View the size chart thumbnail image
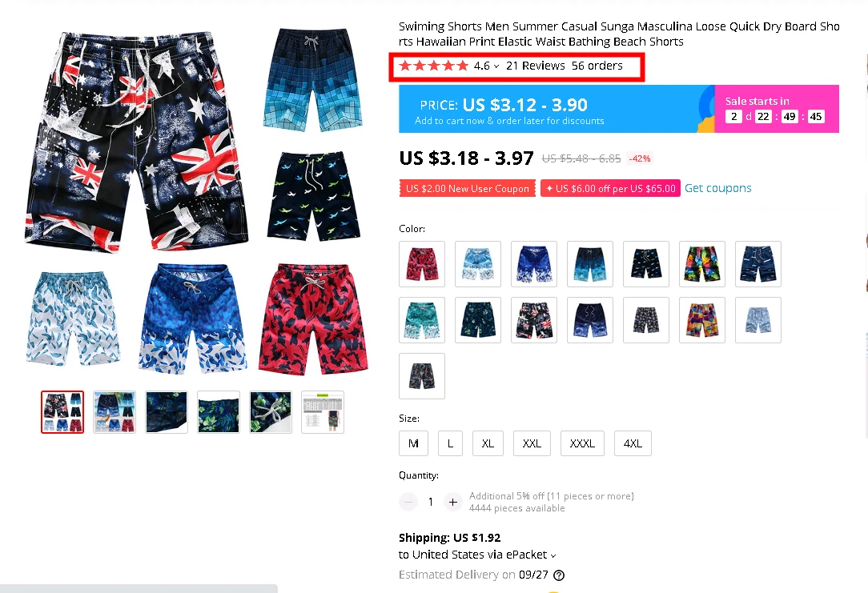This screenshot has height=593, width=868. [x=323, y=412]
